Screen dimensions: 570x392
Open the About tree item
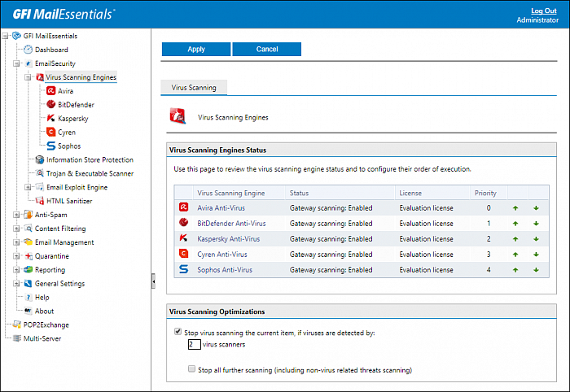(44, 311)
